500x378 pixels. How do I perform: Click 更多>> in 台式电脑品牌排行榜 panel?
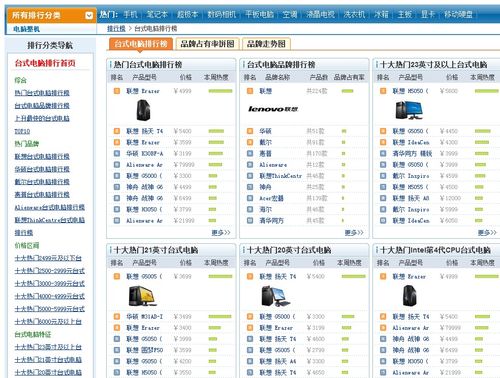click(354, 232)
